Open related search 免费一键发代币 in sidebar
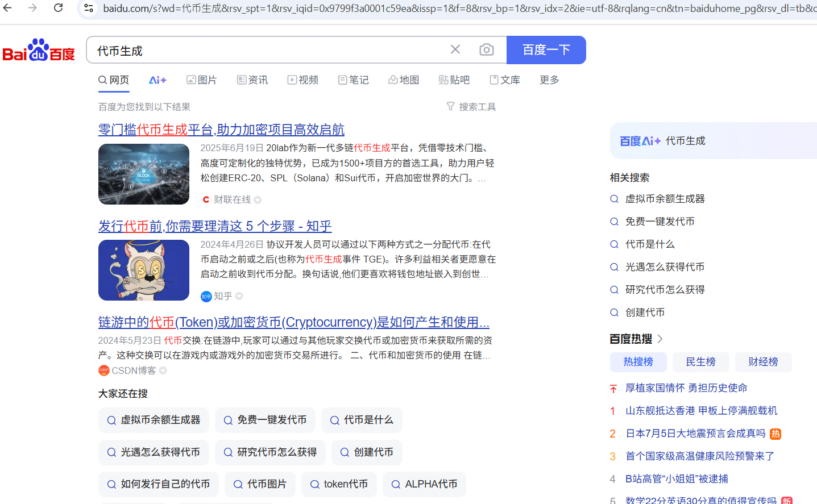The width and height of the screenshot is (817, 504). tap(660, 222)
